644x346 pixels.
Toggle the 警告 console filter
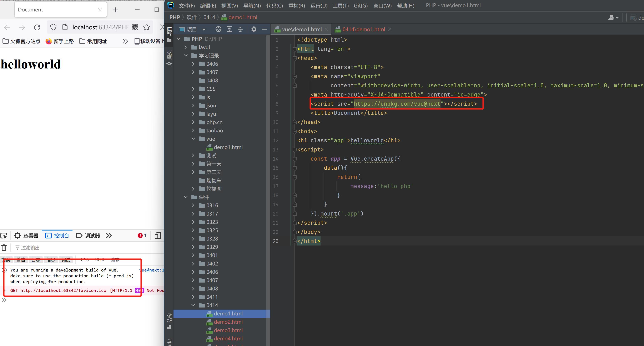tap(21, 260)
